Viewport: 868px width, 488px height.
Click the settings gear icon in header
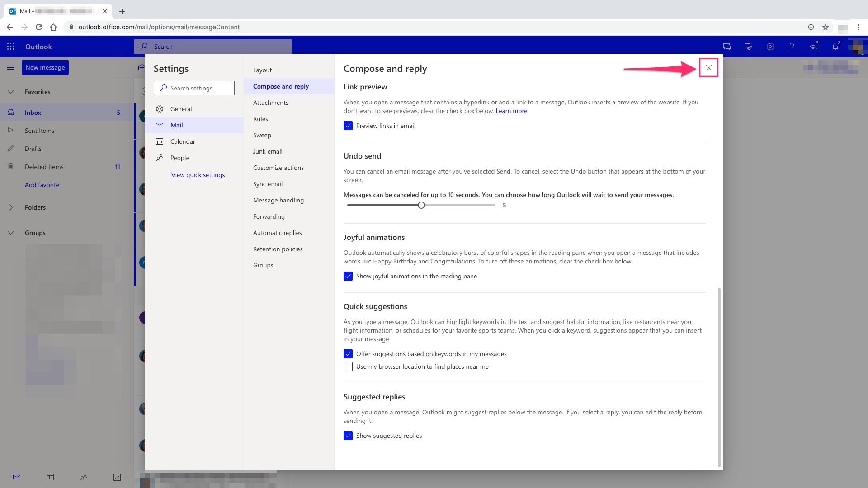[x=770, y=47]
